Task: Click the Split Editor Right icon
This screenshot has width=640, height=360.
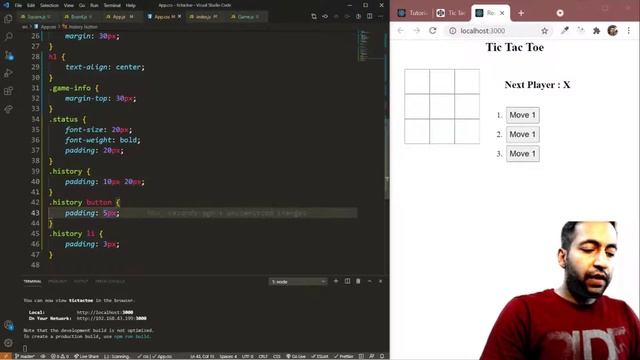Action: [369, 16]
